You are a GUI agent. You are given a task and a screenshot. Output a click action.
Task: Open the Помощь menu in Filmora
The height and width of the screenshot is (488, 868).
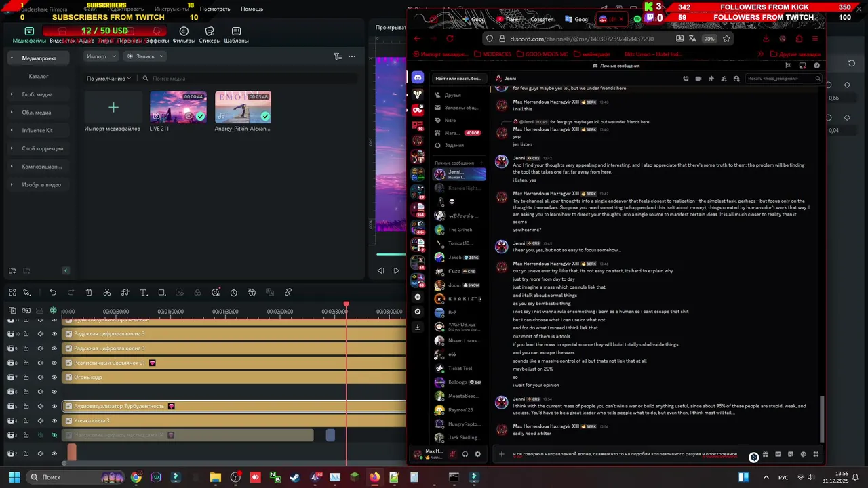tap(252, 9)
